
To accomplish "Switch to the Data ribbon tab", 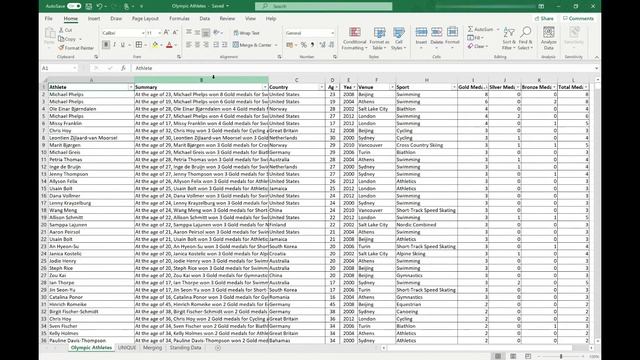I will tap(204, 18).
